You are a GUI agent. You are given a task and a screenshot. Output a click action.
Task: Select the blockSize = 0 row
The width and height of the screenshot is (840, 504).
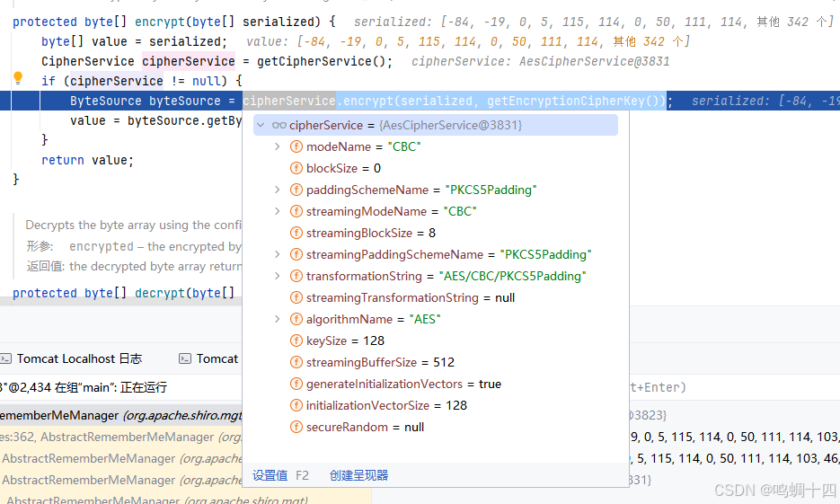tap(436, 168)
